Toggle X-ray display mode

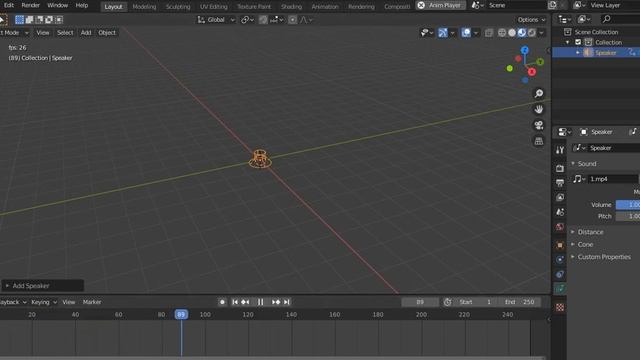tap(489, 33)
